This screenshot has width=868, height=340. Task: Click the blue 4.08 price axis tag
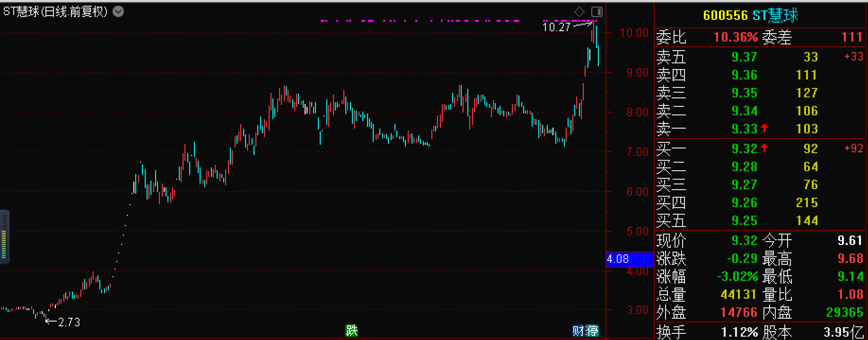630,259
